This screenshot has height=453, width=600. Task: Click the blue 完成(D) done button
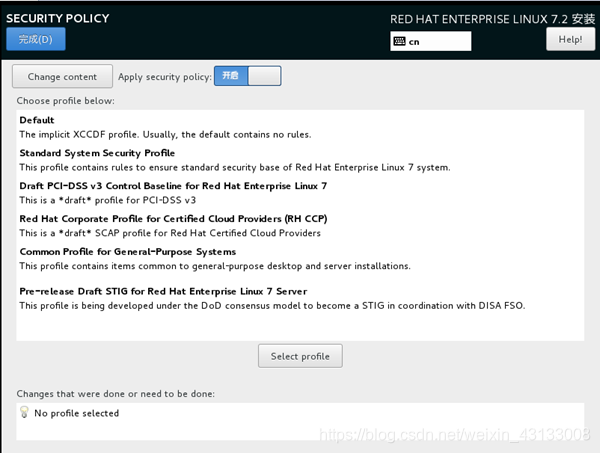36,39
